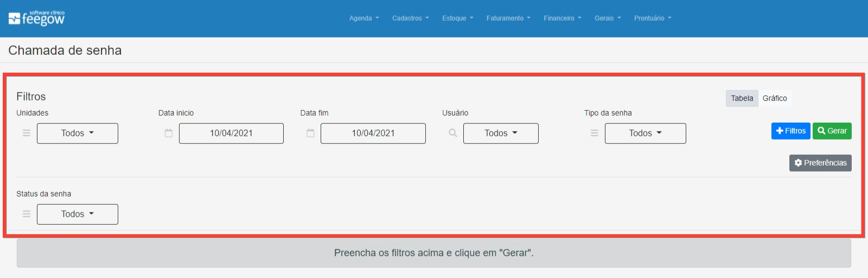Click the list icon beside Unidades dropdown
Screen dimensions: 868x278
[x=27, y=133]
